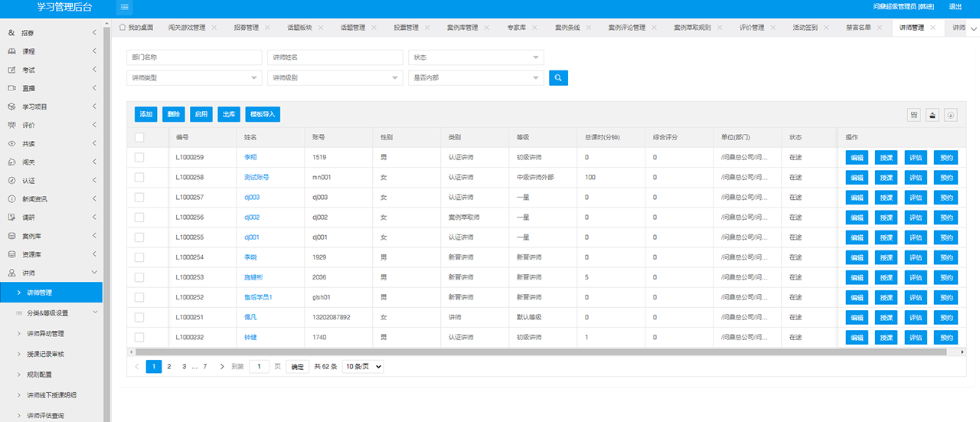The width and height of the screenshot is (980, 422).
Task: Tick the checkbox for L1000255
Action: (139, 237)
